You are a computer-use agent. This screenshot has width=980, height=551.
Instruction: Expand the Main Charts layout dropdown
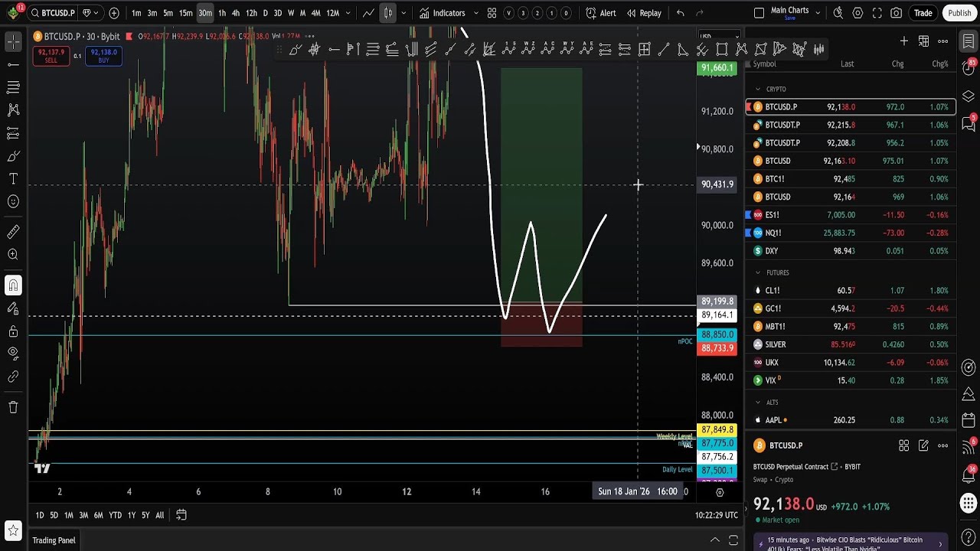(818, 13)
